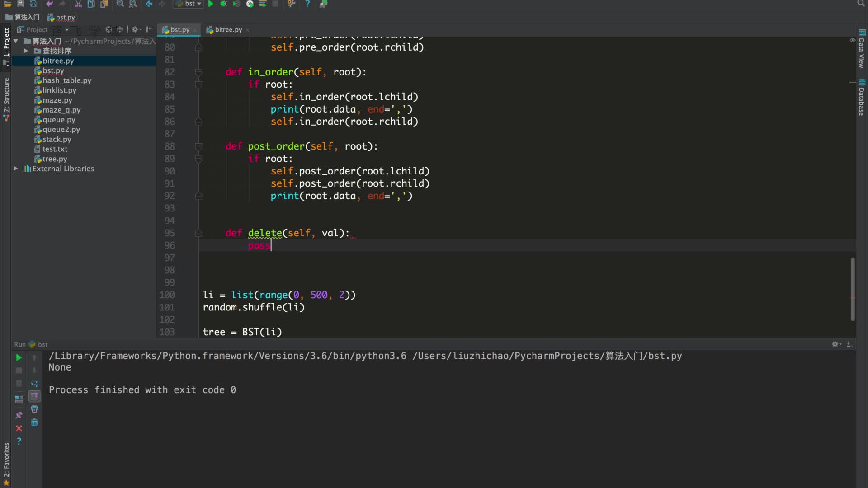Toggle scroll to end in Run console
The width and height of the screenshot is (868, 488).
[x=34, y=396]
